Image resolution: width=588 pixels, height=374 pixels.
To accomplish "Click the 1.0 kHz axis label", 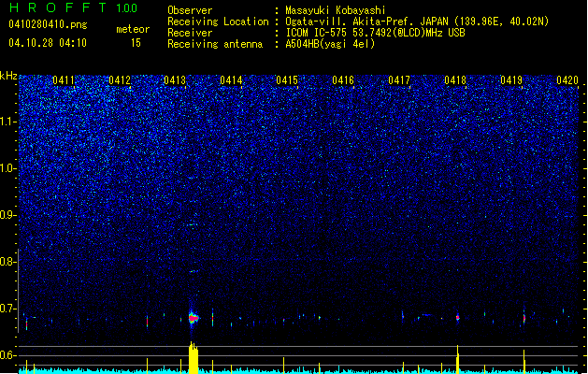I will pos(7,168).
